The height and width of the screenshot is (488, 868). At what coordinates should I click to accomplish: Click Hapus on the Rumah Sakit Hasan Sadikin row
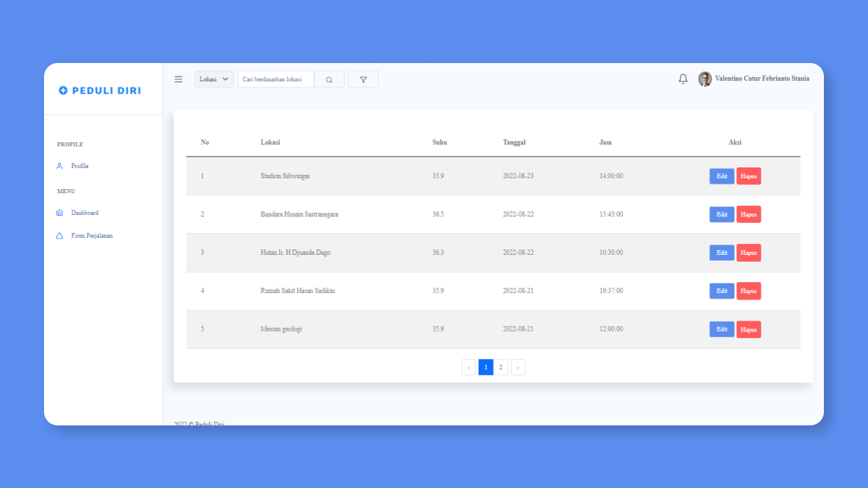click(x=748, y=291)
